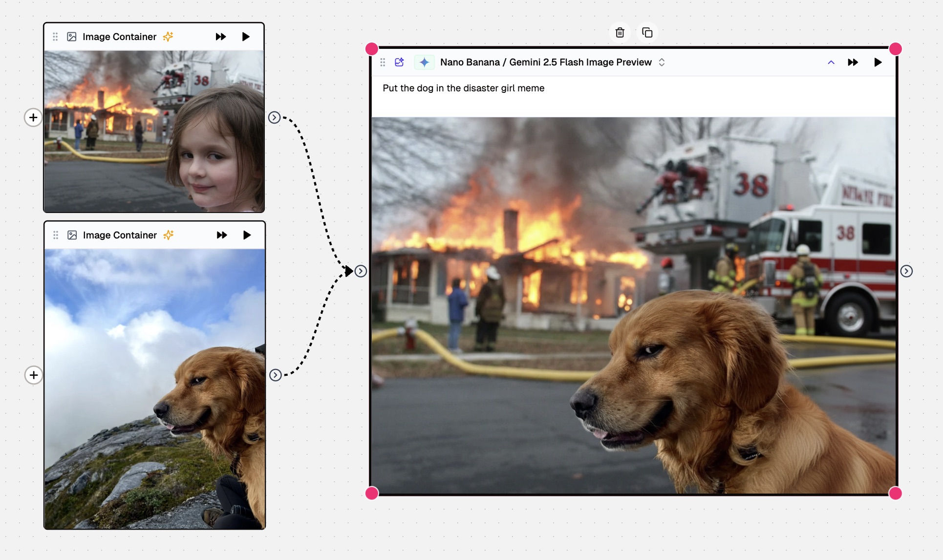The height and width of the screenshot is (560, 943).
Task: Open the model selector next to Gemini 2.5 title
Action: (663, 62)
